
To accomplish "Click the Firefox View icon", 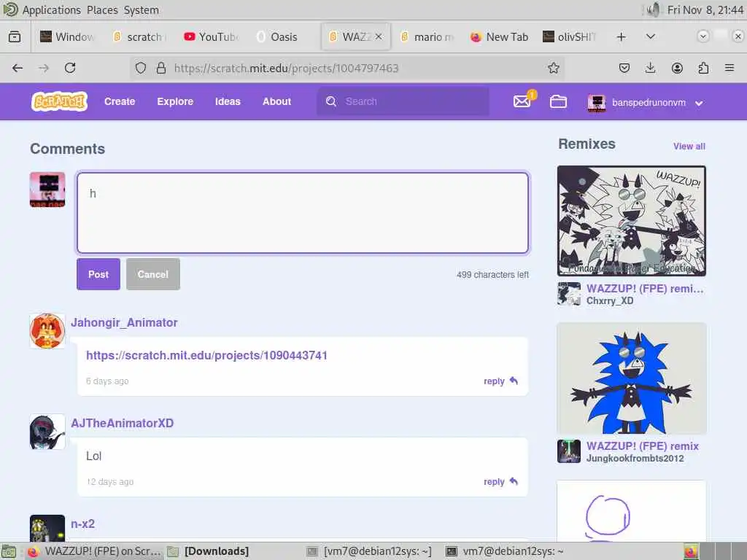I will pyautogui.click(x=15, y=36).
